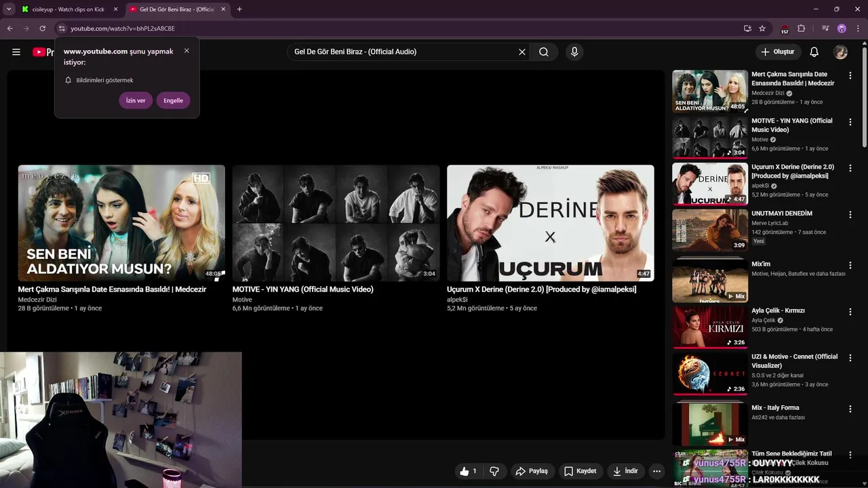This screenshot has width=868, height=488.
Task: Open Mix - Italy Forma sidebar thumbnail
Action: point(710,424)
